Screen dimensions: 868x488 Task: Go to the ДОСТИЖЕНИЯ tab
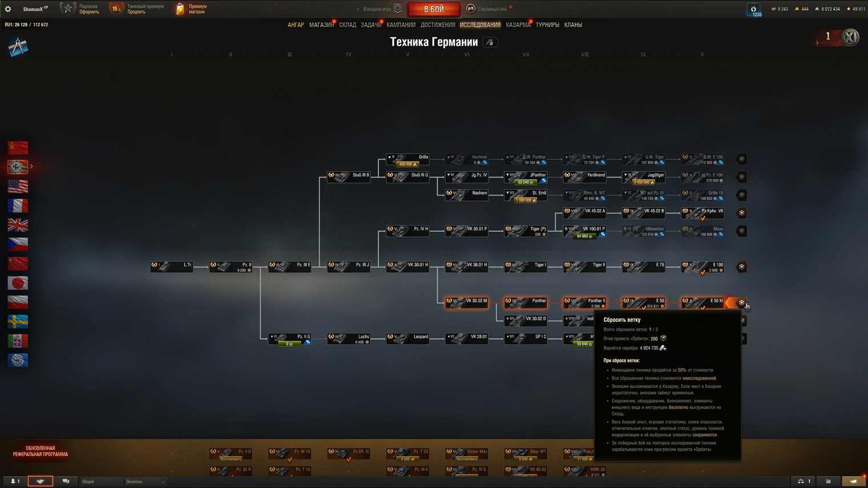tap(438, 25)
